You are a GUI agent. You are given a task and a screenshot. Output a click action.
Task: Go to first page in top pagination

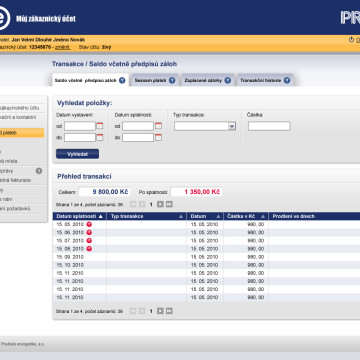click(133, 204)
